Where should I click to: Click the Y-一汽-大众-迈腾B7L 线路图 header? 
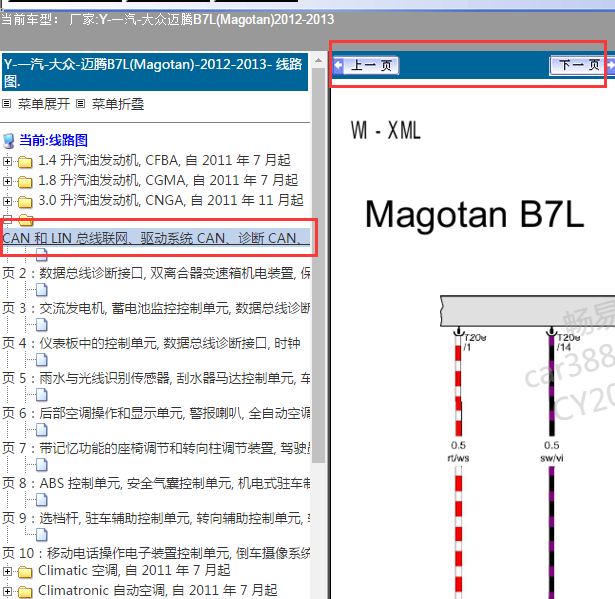155,72
